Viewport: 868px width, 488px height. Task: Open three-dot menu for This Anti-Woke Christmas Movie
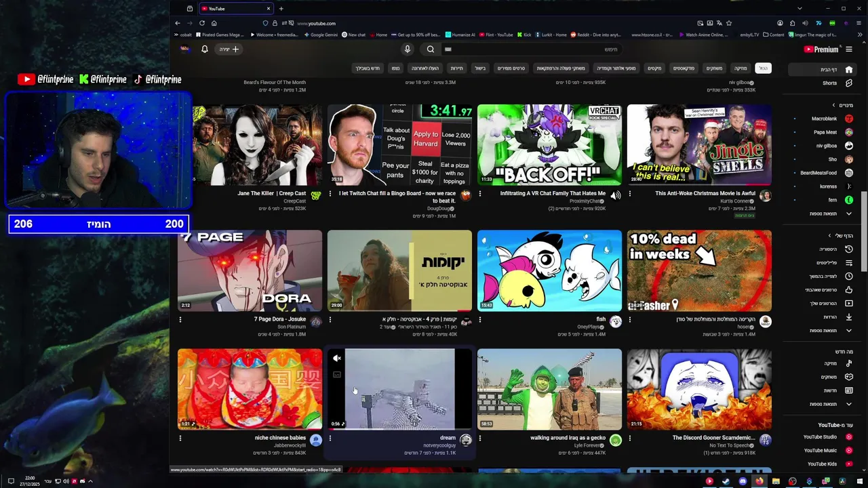click(630, 193)
